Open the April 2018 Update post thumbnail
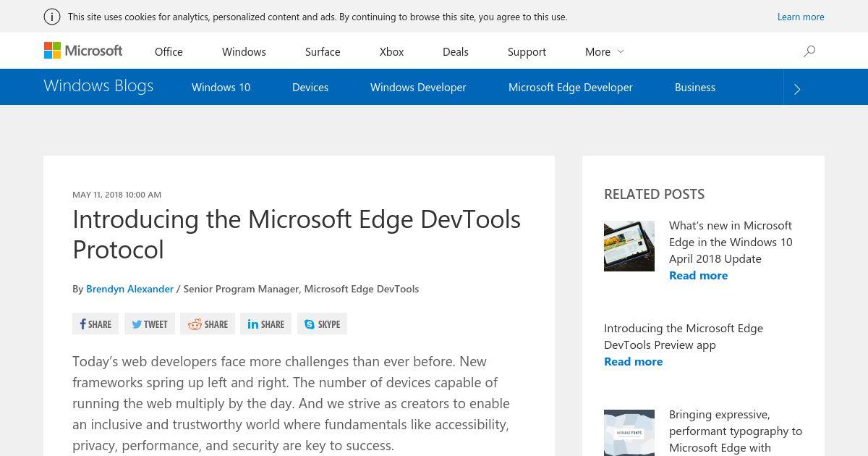This screenshot has width=868, height=456. click(x=629, y=246)
